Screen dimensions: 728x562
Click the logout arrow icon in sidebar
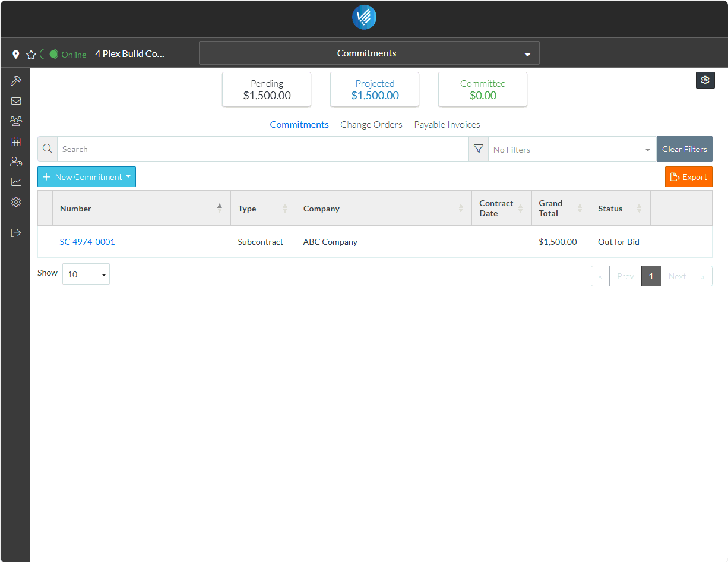(x=16, y=233)
